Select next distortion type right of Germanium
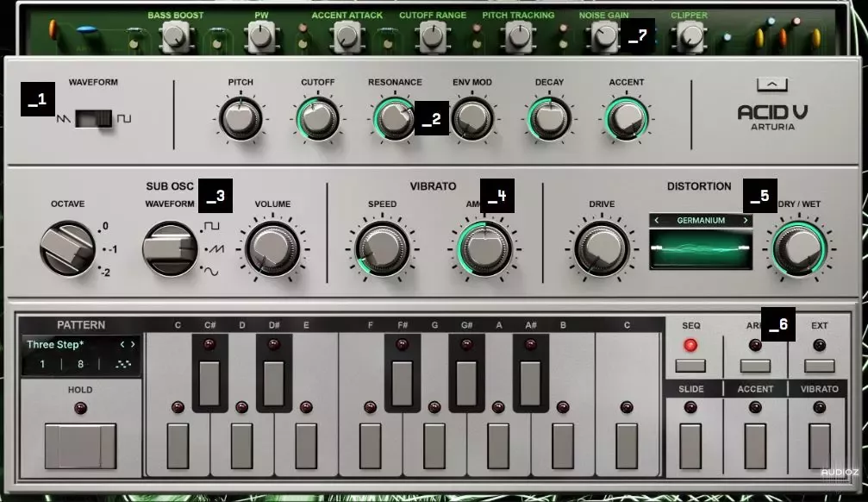This screenshot has height=502, width=868. (x=746, y=221)
